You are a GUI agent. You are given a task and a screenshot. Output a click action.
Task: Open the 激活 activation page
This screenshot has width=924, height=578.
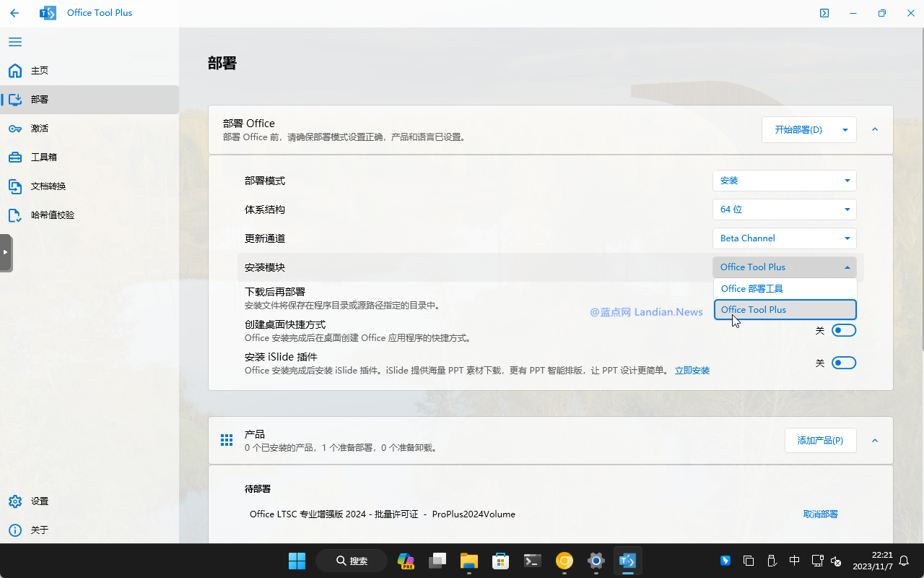click(40, 129)
